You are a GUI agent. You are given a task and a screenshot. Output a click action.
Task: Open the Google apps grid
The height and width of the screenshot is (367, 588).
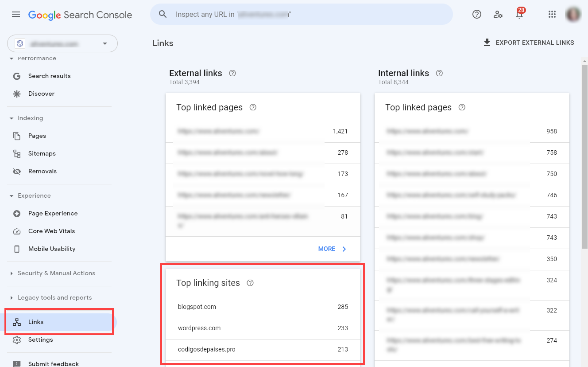552,14
